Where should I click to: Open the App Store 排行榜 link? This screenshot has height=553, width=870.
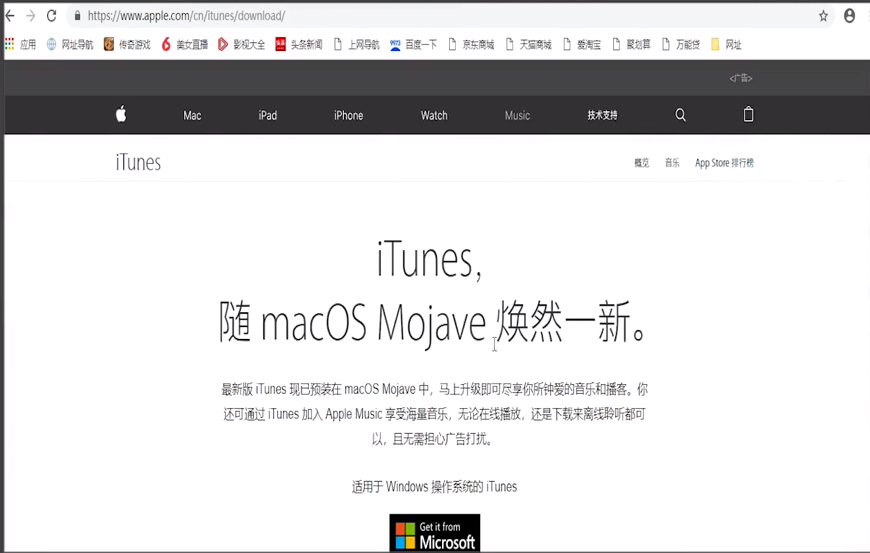[724, 163]
